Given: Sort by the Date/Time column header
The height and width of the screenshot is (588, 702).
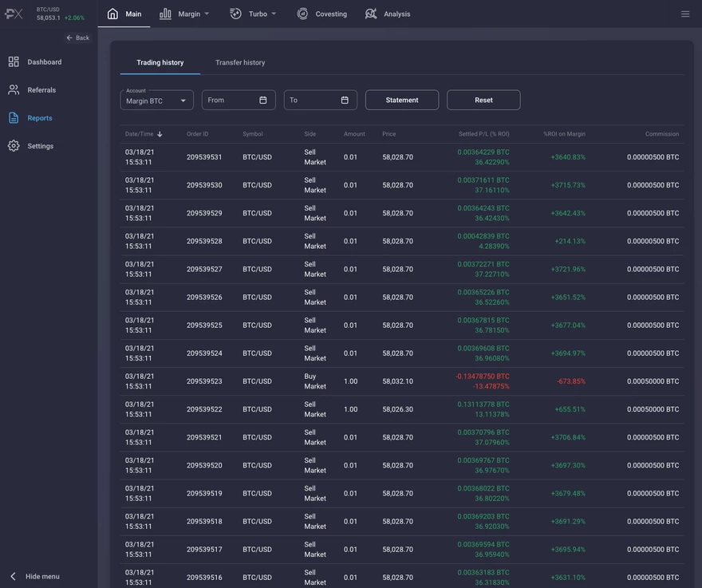Looking at the screenshot, I should [x=140, y=134].
